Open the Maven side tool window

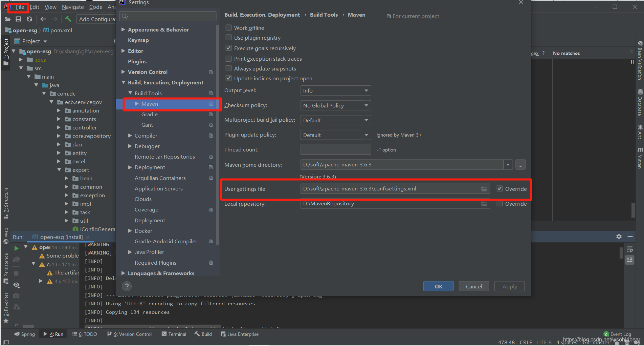click(x=640, y=158)
